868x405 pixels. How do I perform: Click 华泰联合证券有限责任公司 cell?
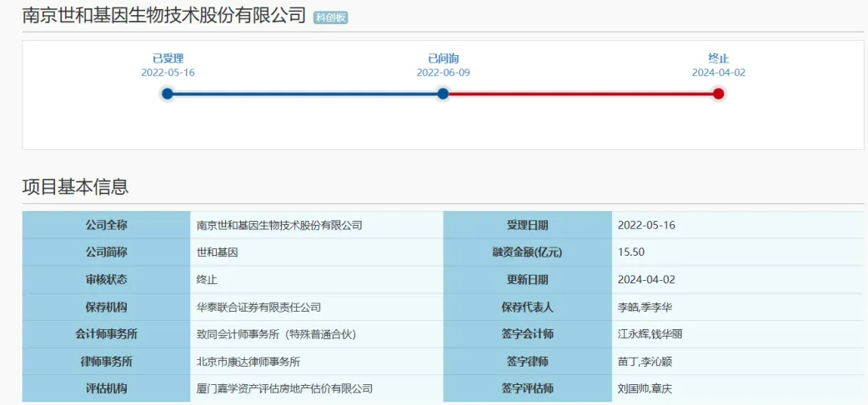(x=317, y=307)
